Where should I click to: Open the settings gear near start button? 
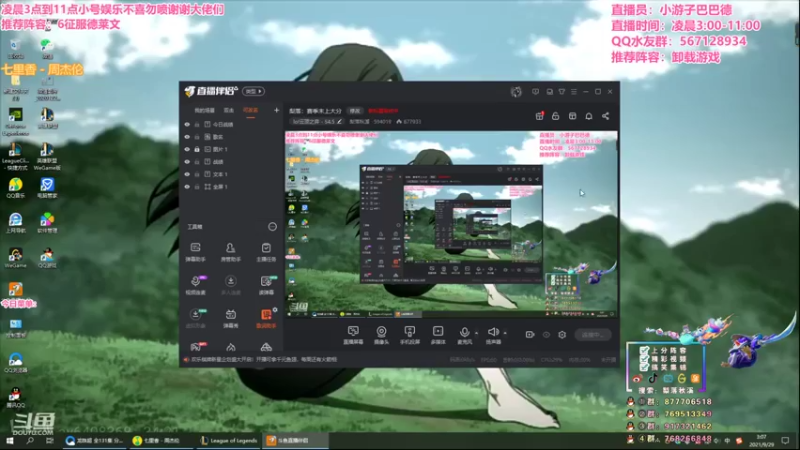click(562, 335)
